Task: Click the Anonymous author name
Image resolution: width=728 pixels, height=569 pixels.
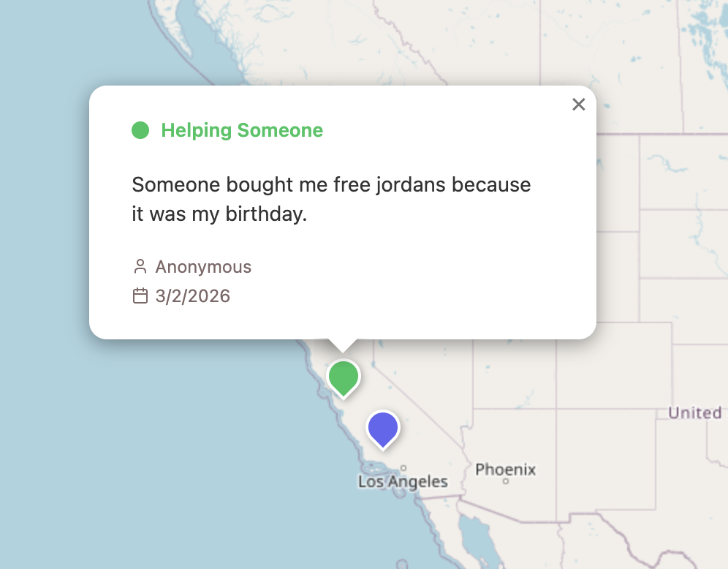Action: coord(202,266)
